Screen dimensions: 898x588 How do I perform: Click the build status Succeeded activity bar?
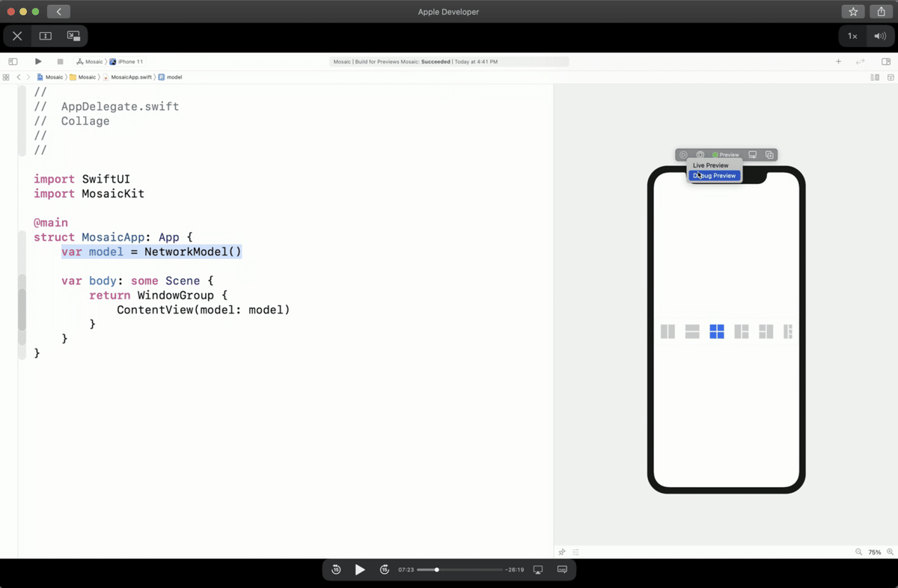449,61
